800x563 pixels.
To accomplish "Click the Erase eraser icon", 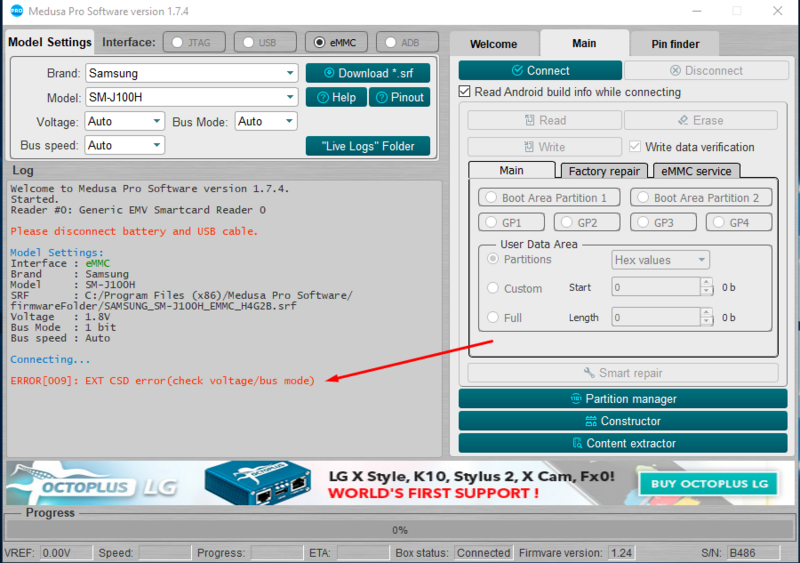I will pyautogui.click(x=683, y=120).
